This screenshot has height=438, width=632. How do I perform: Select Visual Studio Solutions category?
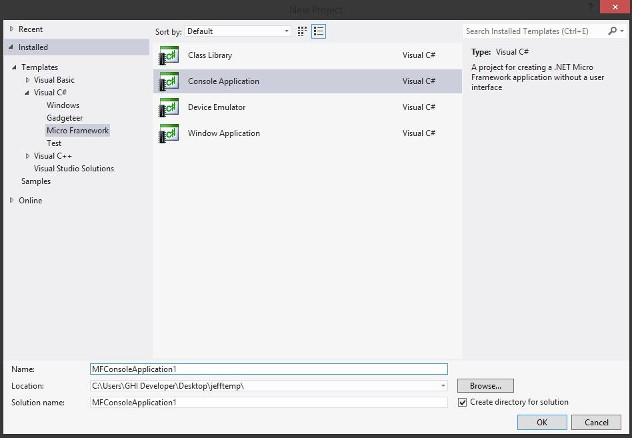coord(74,168)
